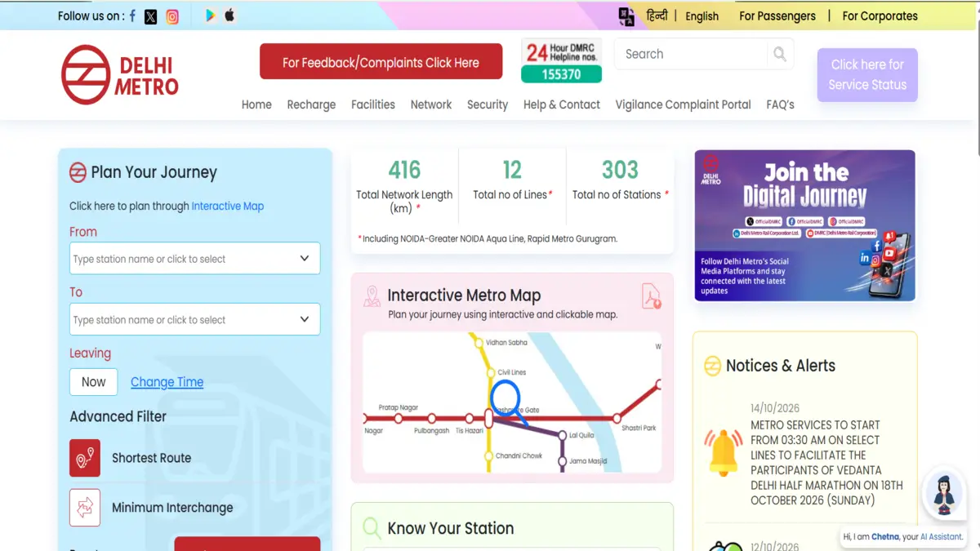Click the map pin icon beside Interactive Metro Map
Image resolution: width=980 pixels, height=551 pixels.
coord(372,296)
